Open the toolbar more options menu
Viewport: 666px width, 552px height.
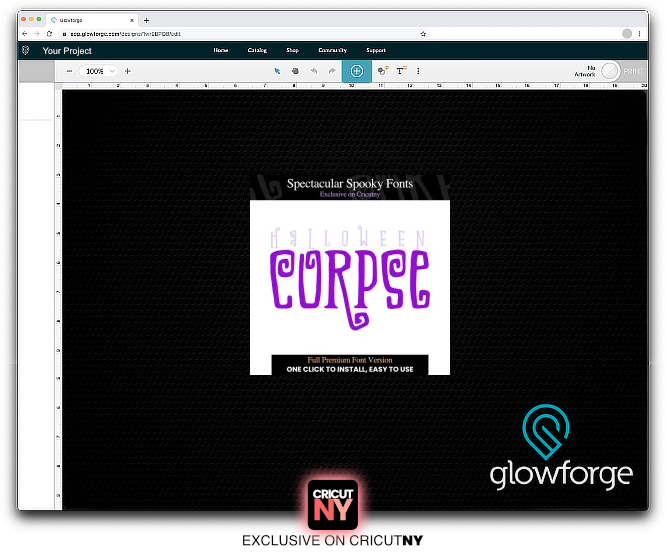pos(418,71)
